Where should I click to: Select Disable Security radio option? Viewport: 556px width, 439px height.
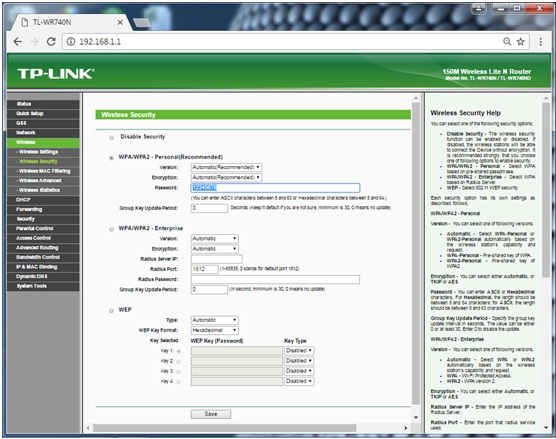click(111, 138)
